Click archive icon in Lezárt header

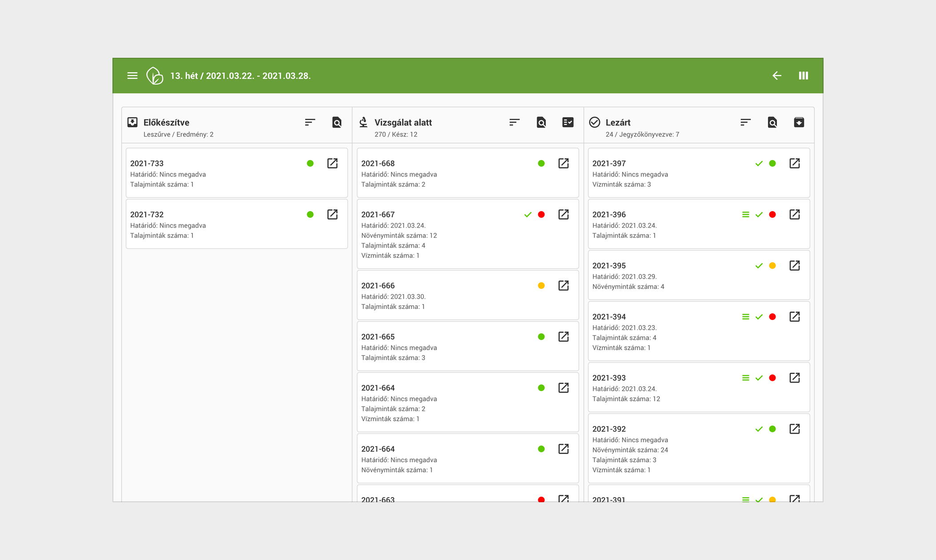pos(799,122)
